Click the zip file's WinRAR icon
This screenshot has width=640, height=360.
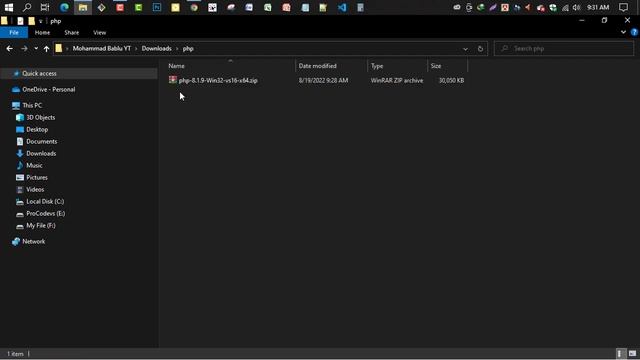[173, 80]
